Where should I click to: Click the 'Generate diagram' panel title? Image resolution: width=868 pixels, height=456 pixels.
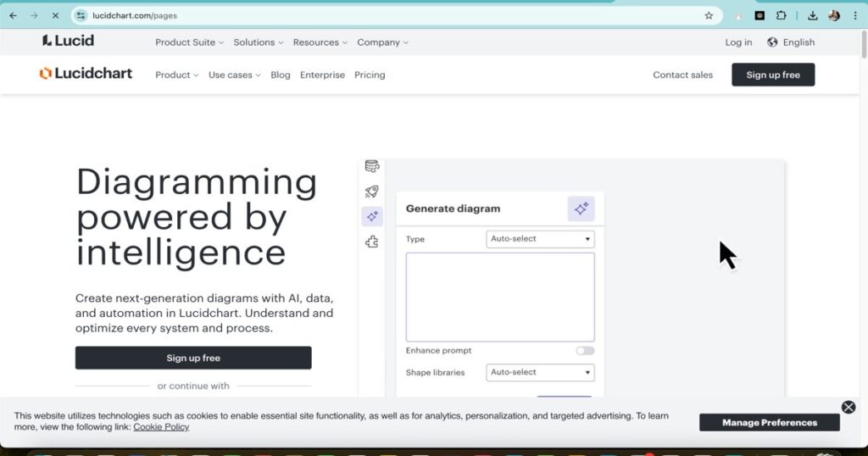click(x=453, y=209)
